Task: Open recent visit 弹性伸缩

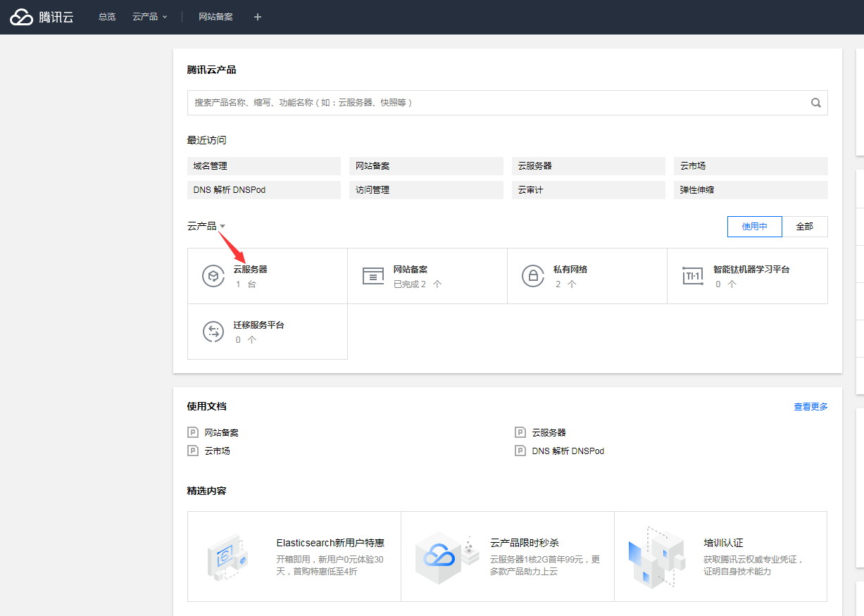Action: click(x=751, y=190)
